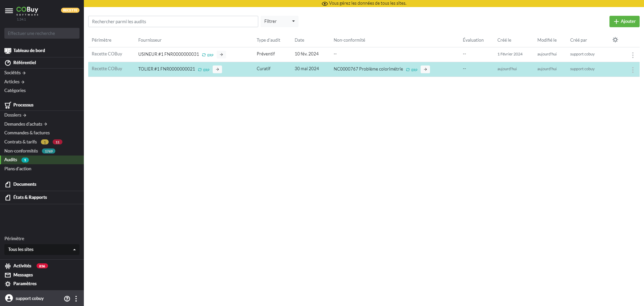Viewport: 644px width, 306px height.
Task: Click the help question mark icon
Action: [x=67, y=299]
